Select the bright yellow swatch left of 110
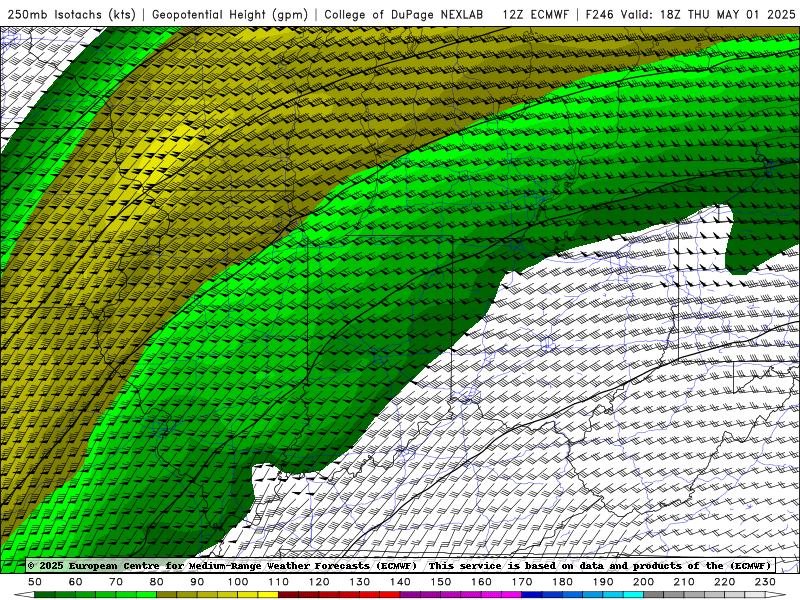 coord(268,594)
